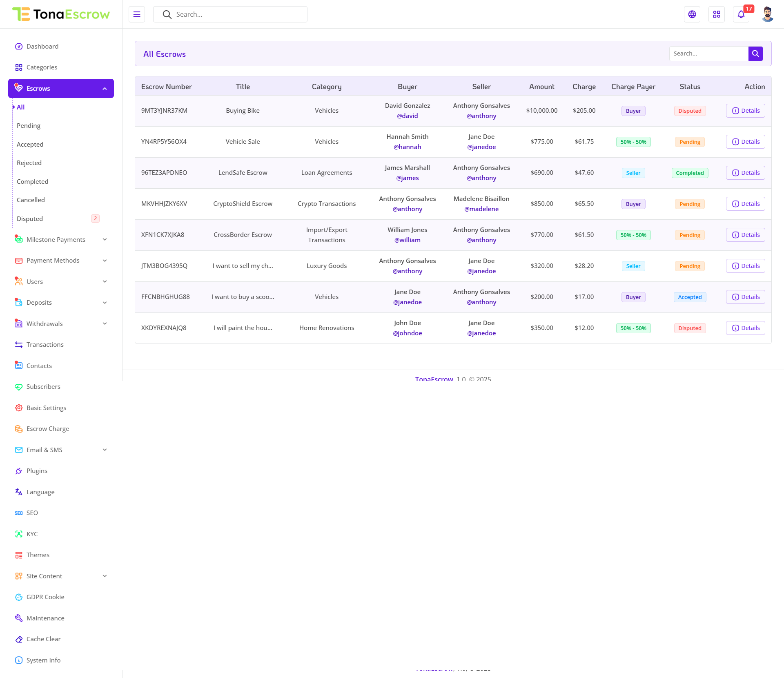Viewport: 784px width, 678px height.
Task: Go to Completed escrows list
Action: point(32,181)
